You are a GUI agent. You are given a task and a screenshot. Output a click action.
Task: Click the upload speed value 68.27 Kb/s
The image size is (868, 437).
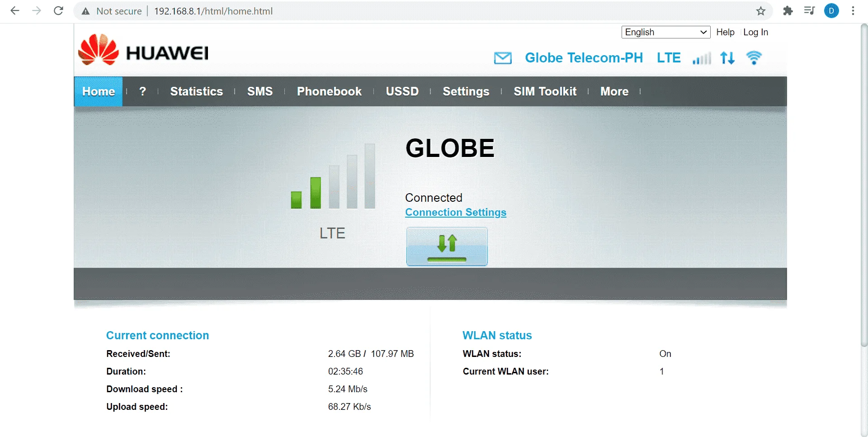pos(349,407)
